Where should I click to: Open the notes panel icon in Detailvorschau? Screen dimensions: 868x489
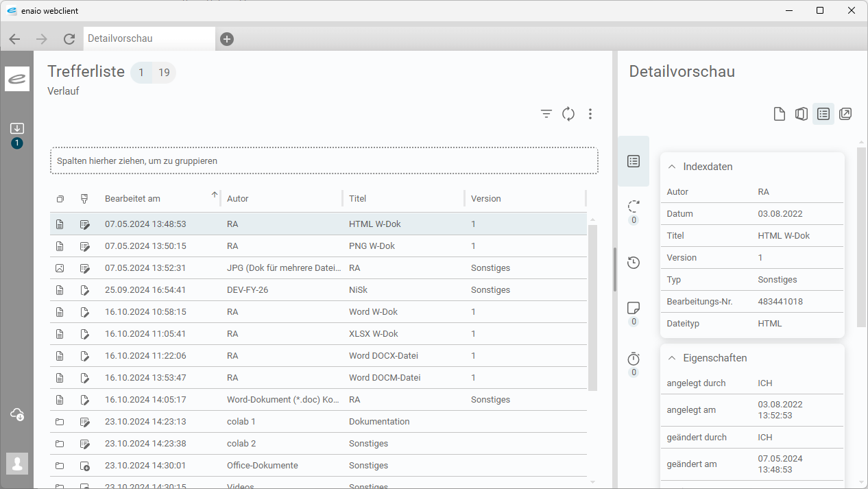(x=634, y=308)
